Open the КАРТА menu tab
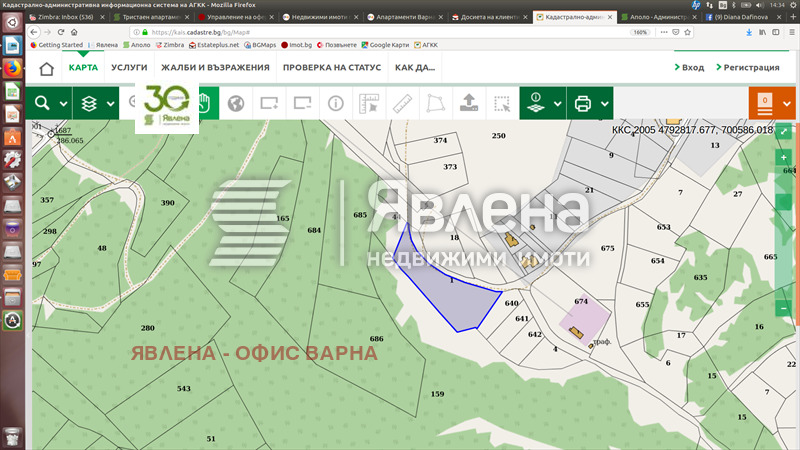Image resolution: width=800 pixels, height=450 pixels. pos(83,67)
